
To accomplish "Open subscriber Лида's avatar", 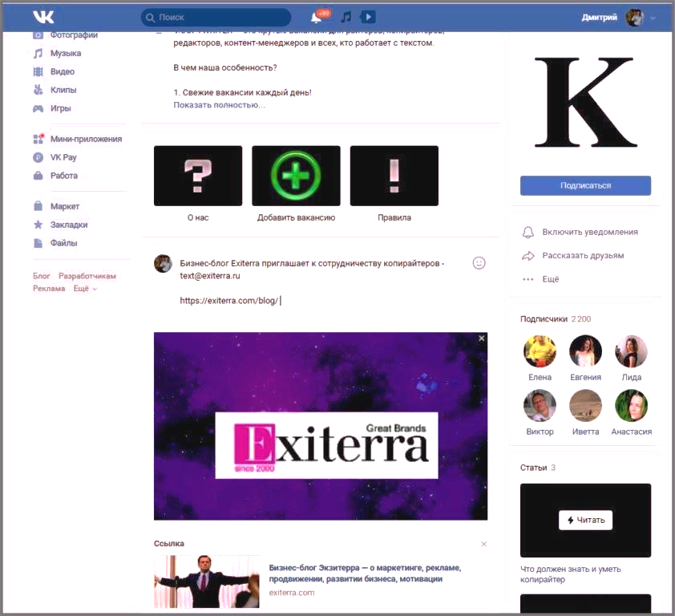I will pyautogui.click(x=631, y=351).
